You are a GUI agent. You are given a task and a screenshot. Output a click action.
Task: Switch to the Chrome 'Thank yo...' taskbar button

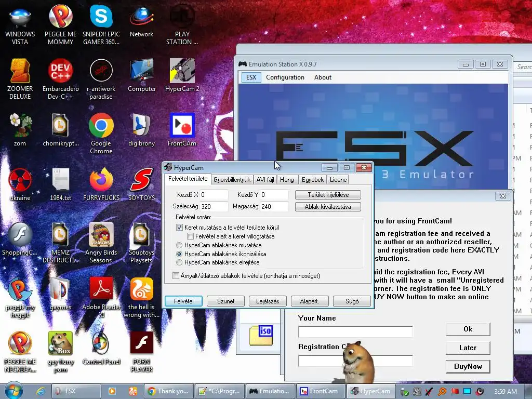point(169,391)
